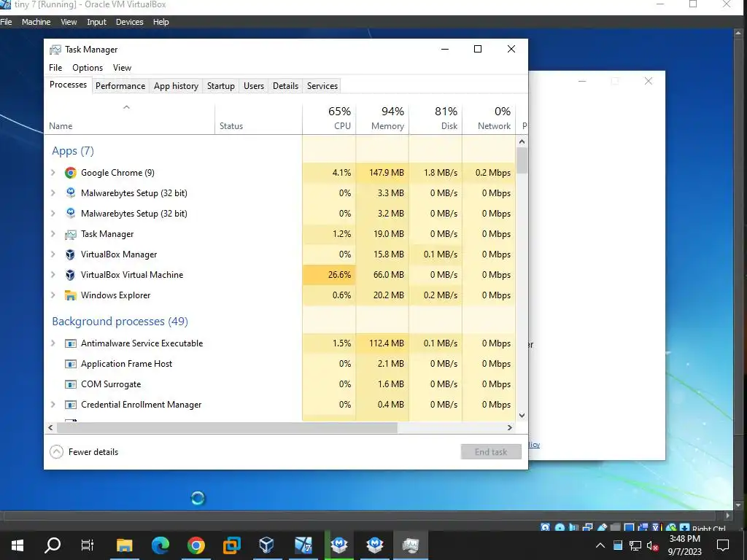This screenshot has width=747, height=560.
Task: Select the Background processes (49) header
Action: coord(120,322)
